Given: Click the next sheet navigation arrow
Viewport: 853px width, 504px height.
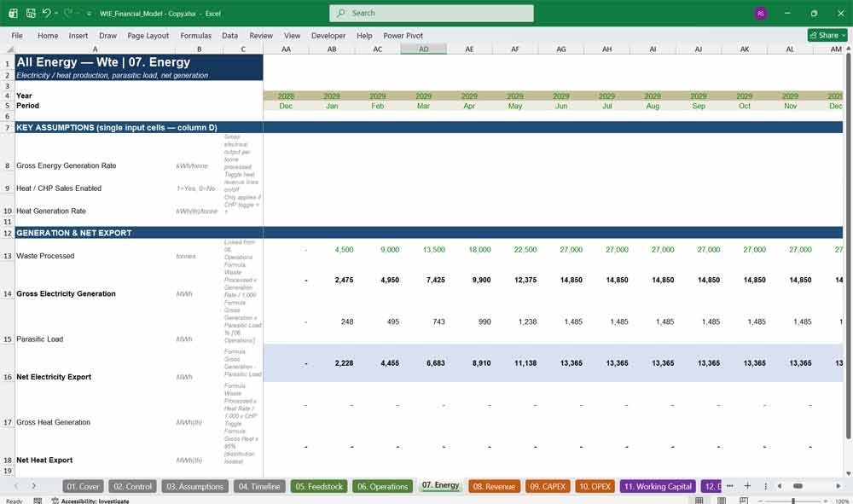Looking at the screenshot, I should [34, 486].
